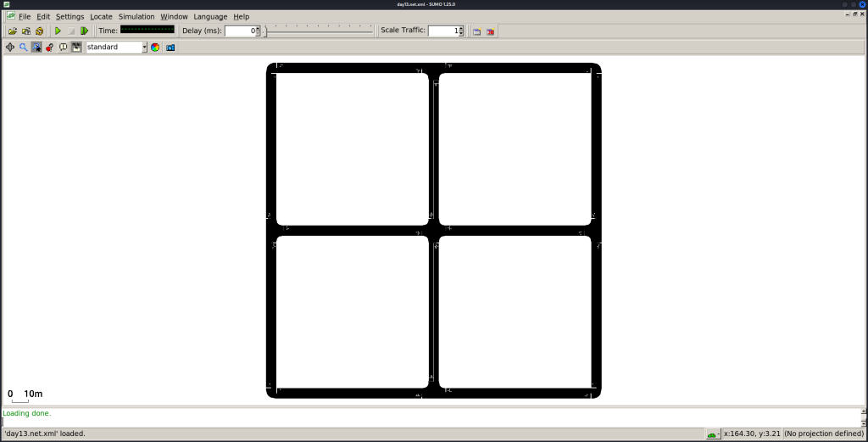This screenshot has width=868, height=442.
Task: Click the top-left corner junction of the network
Action: [x=271, y=68]
